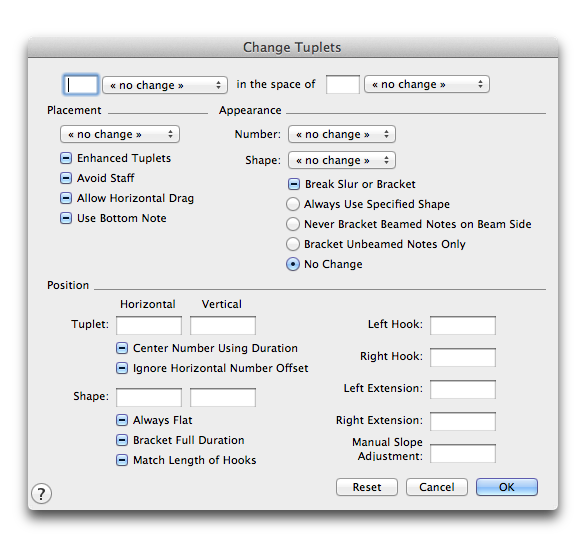The image size is (586, 546).
Task: Click the Left Hook input field
Action: 463,325
